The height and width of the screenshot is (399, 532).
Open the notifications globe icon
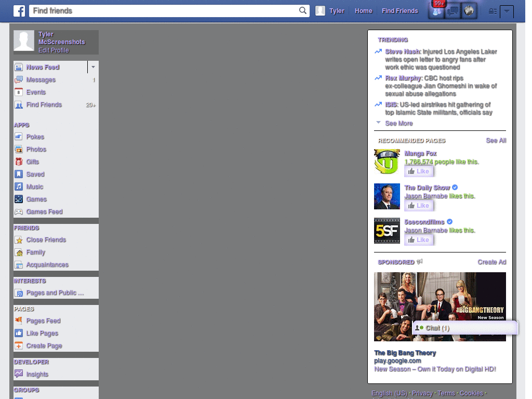469,11
